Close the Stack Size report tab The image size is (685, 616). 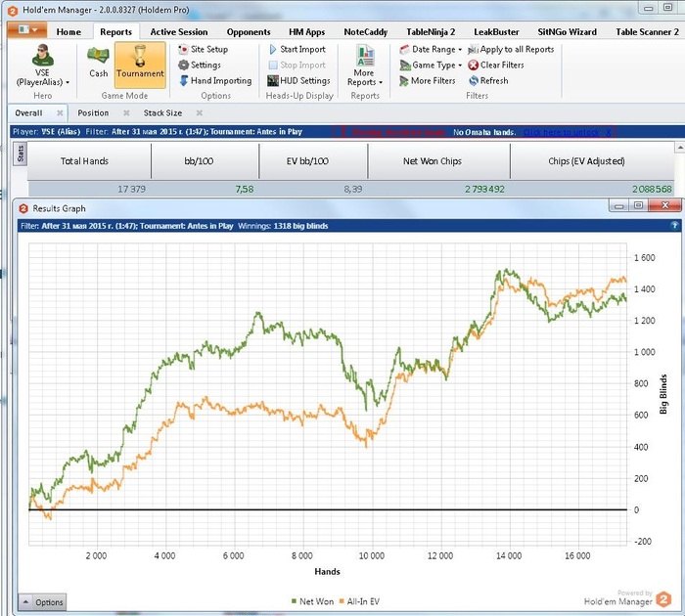point(200,113)
